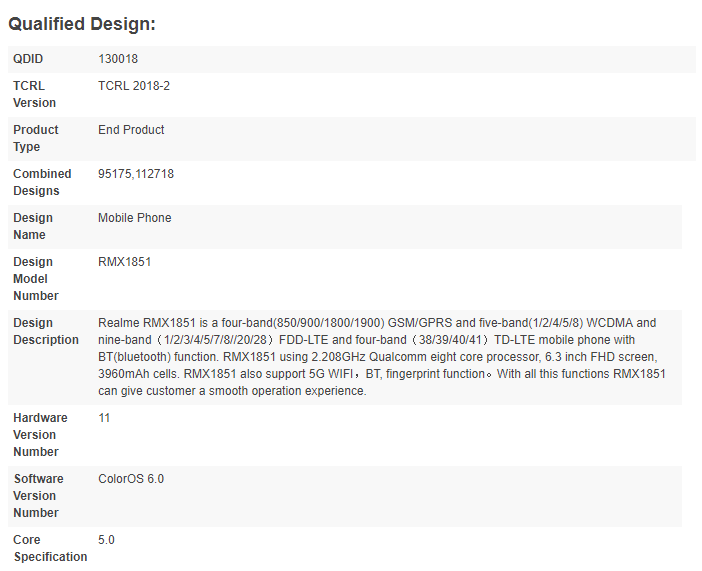702x571 pixels.
Task: Click the QDID row label
Action: (x=28, y=59)
